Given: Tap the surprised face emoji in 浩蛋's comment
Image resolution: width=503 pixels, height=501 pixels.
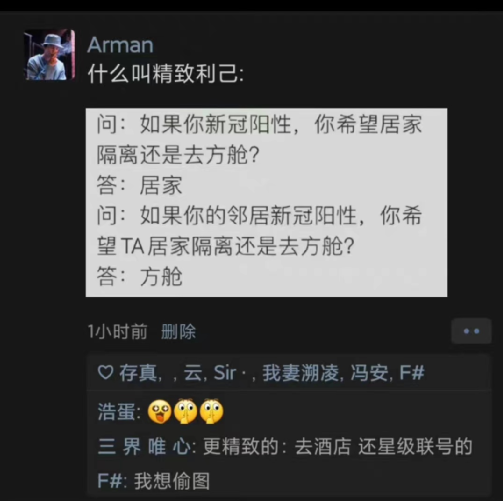Looking at the screenshot, I should pos(159,412).
